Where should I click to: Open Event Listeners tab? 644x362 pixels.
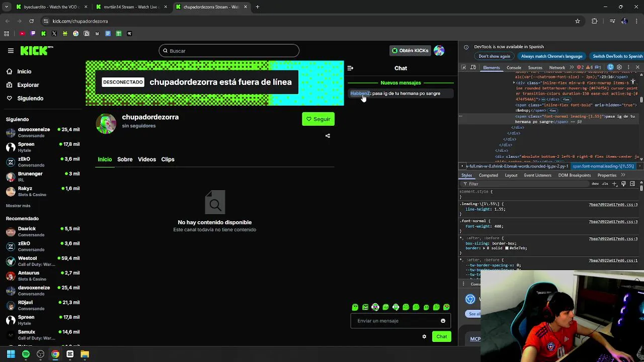coord(537,175)
